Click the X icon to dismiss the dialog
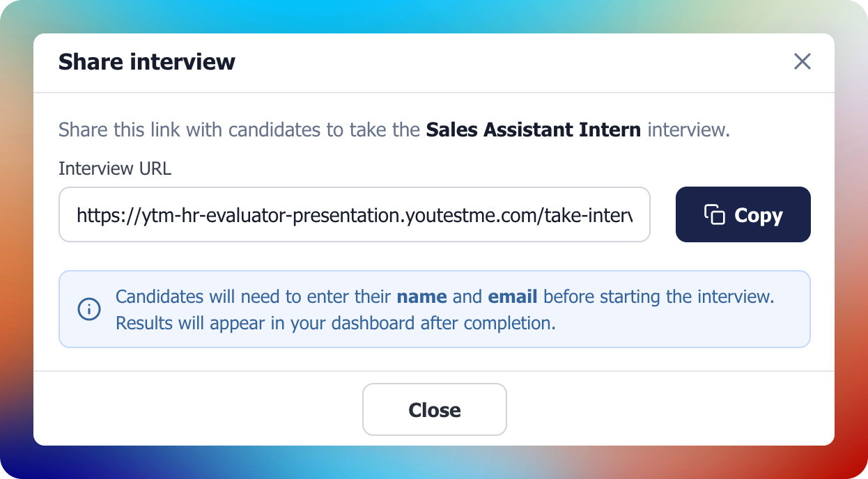 803,62
